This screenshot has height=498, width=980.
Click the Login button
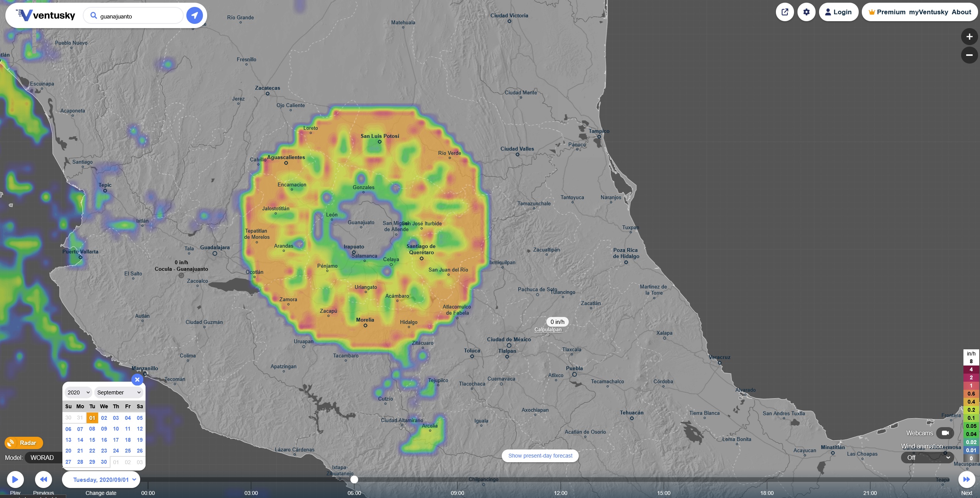[x=838, y=12]
